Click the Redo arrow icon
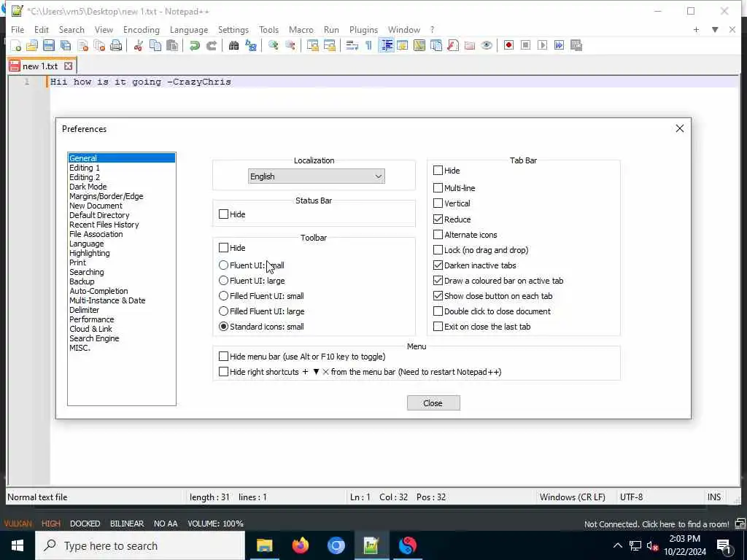Screen dimensions: 747x560 [x=212, y=45]
